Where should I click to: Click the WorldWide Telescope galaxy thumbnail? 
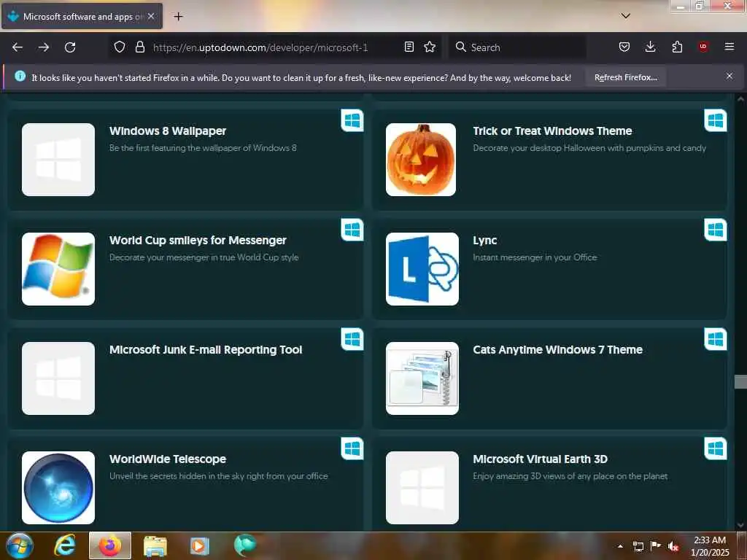pos(58,488)
